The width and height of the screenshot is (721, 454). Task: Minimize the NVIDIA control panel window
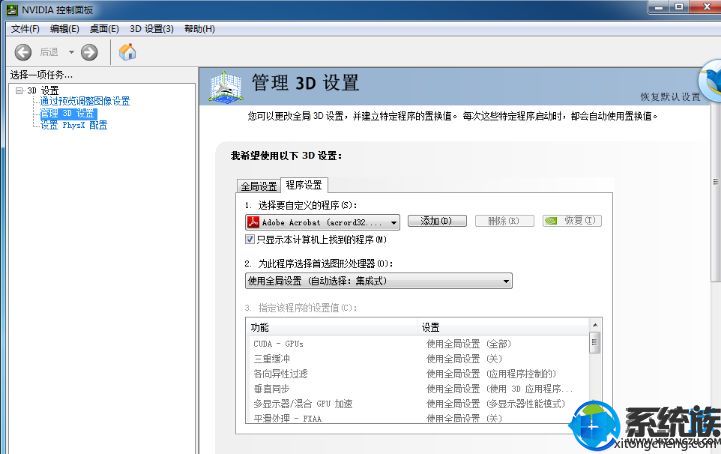click(x=660, y=7)
